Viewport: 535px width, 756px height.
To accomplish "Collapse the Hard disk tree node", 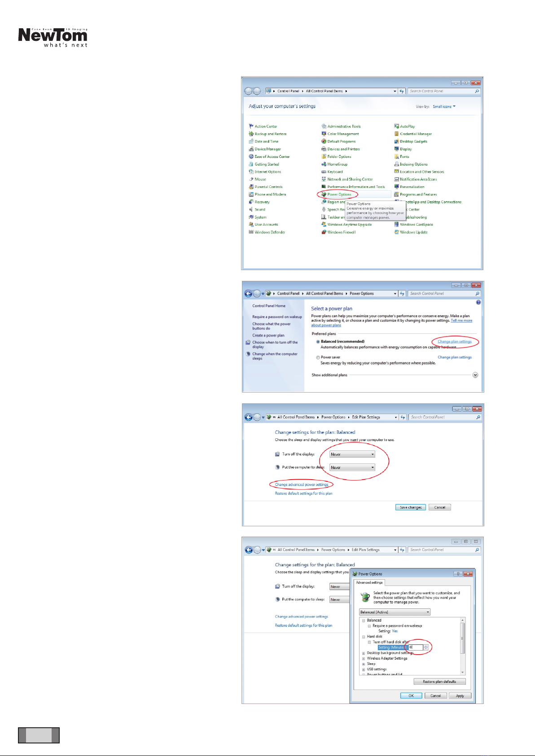I will click(x=363, y=637).
